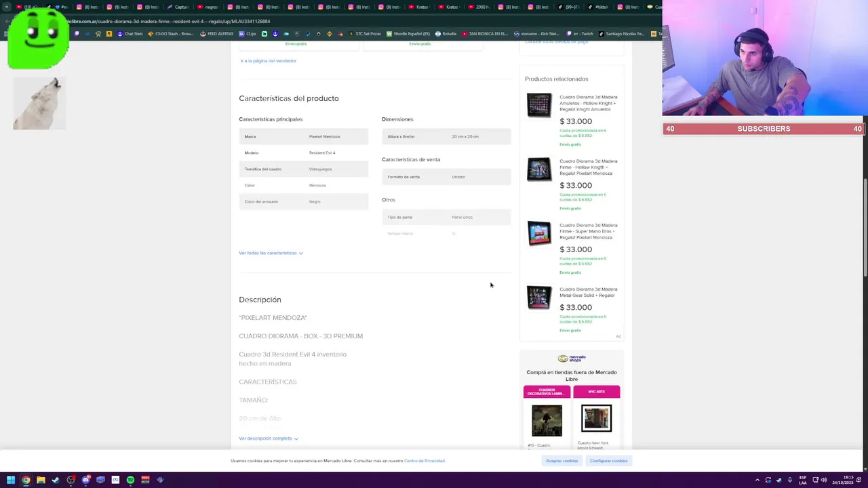Click the volume icon in system tray
The height and width of the screenshot is (488, 868).
click(x=824, y=480)
